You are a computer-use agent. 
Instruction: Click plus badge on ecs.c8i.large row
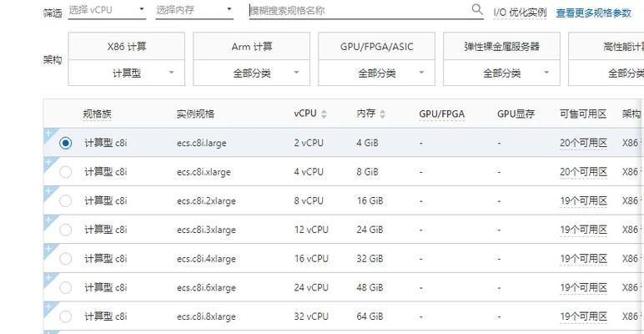[x=48, y=133]
